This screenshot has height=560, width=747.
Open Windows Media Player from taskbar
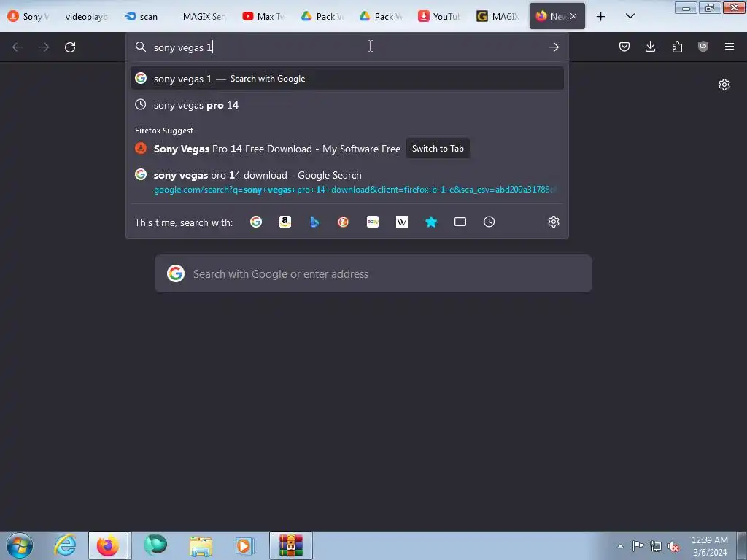tap(245, 545)
